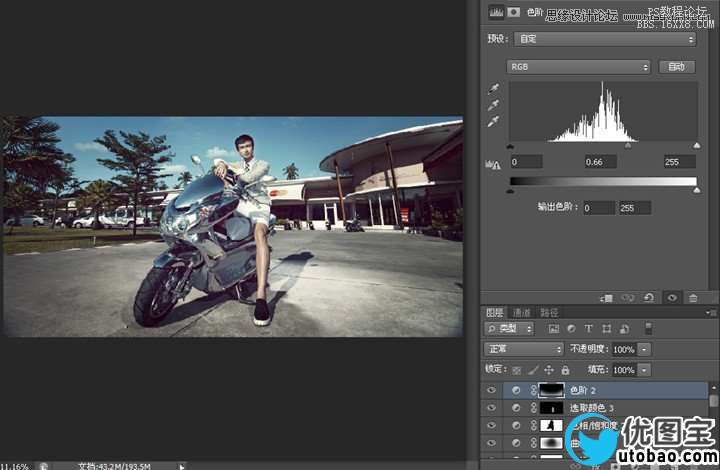Open the 正常 blend mode dropdown
720x470 pixels.
pyautogui.click(x=523, y=349)
